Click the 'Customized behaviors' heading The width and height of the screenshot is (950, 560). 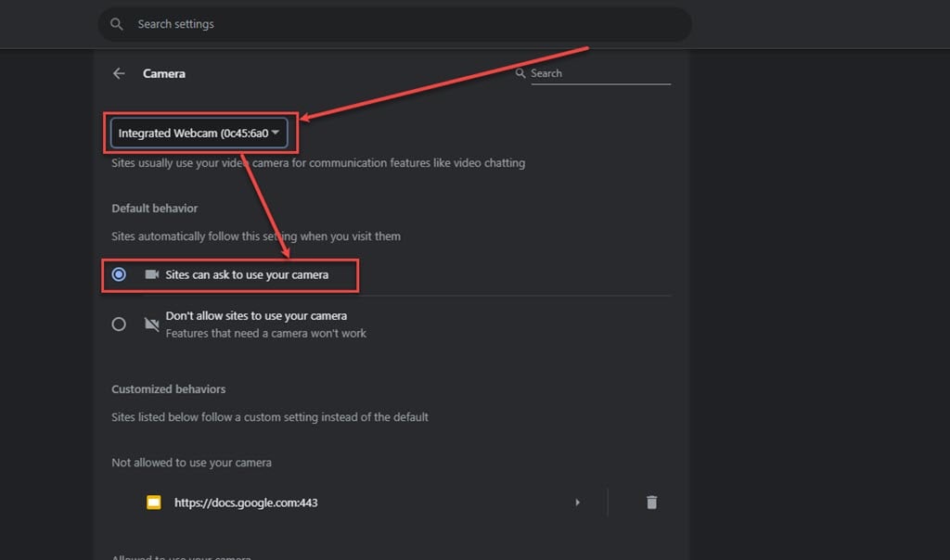tap(169, 389)
